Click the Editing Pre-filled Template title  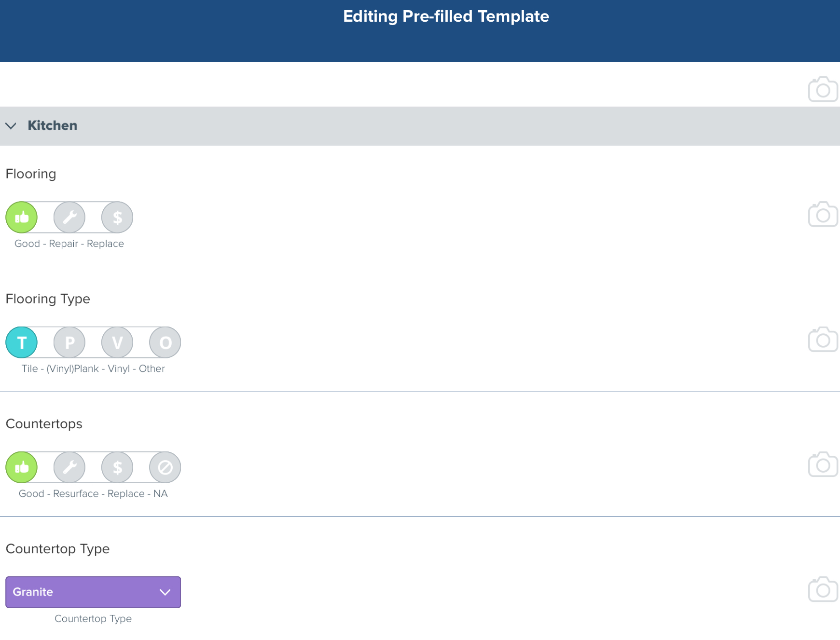(x=446, y=16)
